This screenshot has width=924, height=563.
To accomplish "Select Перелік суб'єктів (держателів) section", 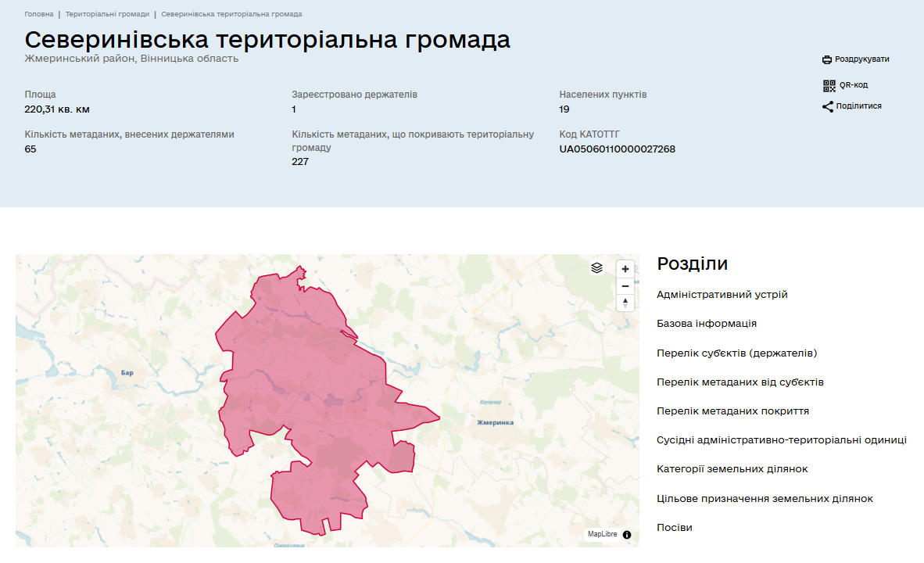I will point(737,353).
